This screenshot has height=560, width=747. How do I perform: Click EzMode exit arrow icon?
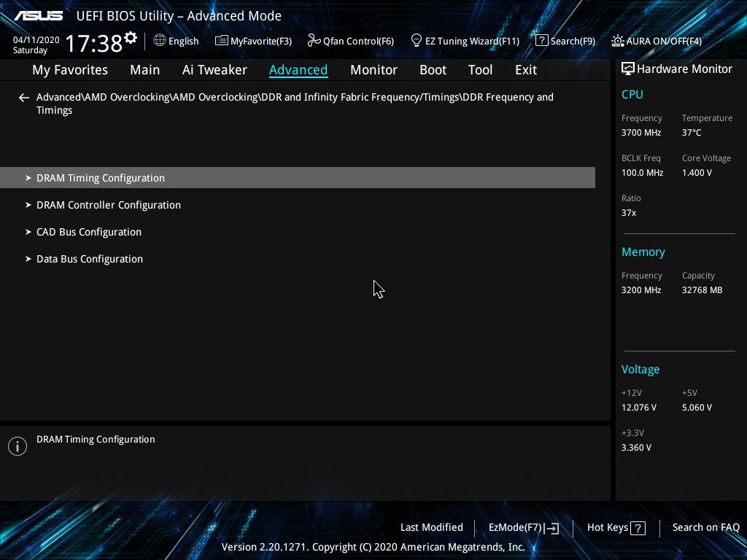tap(551, 528)
